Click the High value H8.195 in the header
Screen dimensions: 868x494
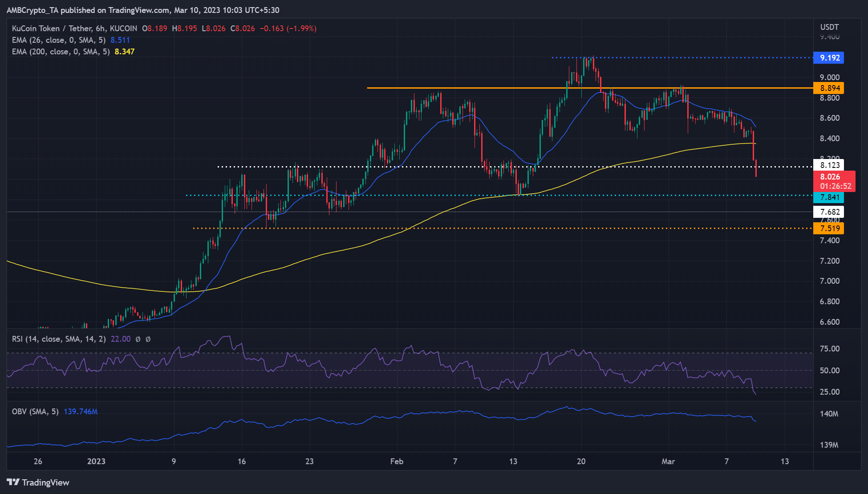click(x=184, y=29)
